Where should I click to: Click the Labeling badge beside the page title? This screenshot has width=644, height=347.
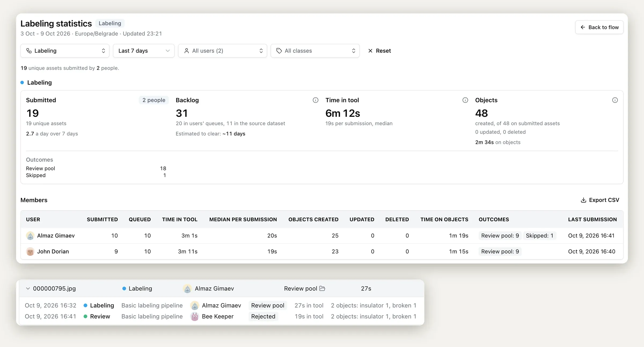tap(110, 23)
